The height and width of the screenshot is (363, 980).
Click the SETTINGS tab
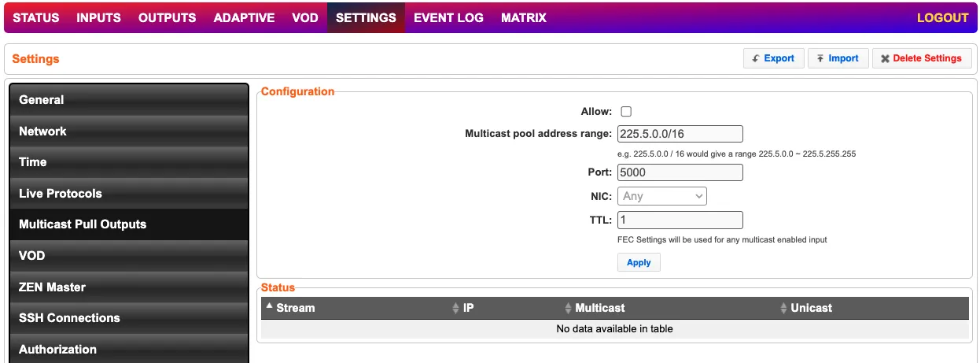coord(366,17)
